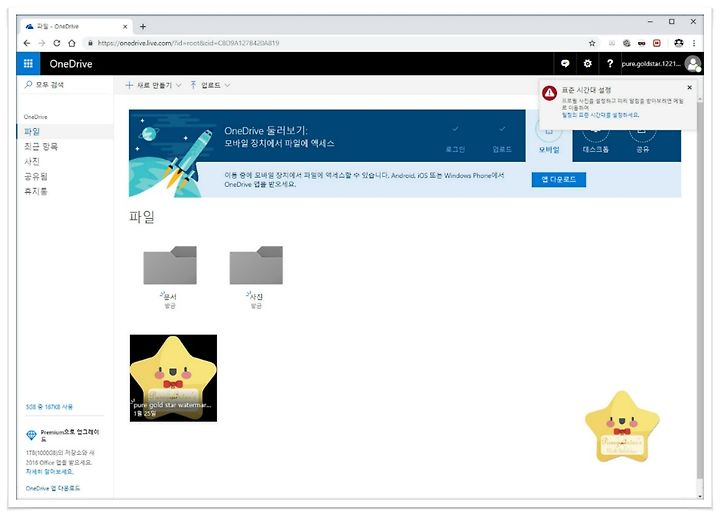Viewport: 720px width, 515px height.
Task: Click the plus icon beside 새로 만들기
Action: click(129, 85)
